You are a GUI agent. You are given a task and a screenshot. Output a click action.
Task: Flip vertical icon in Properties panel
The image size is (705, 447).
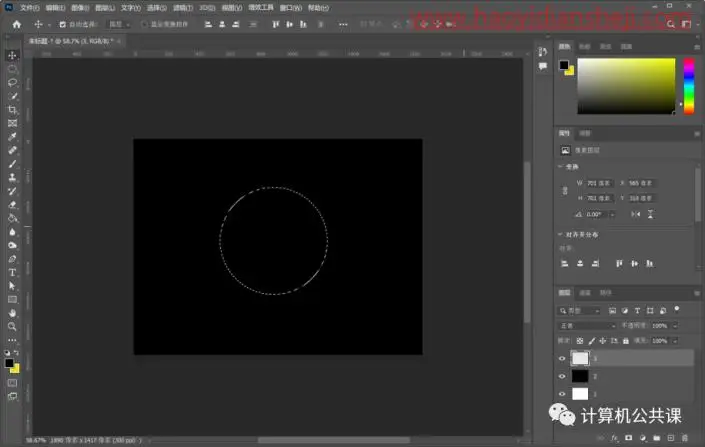[650, 215]
